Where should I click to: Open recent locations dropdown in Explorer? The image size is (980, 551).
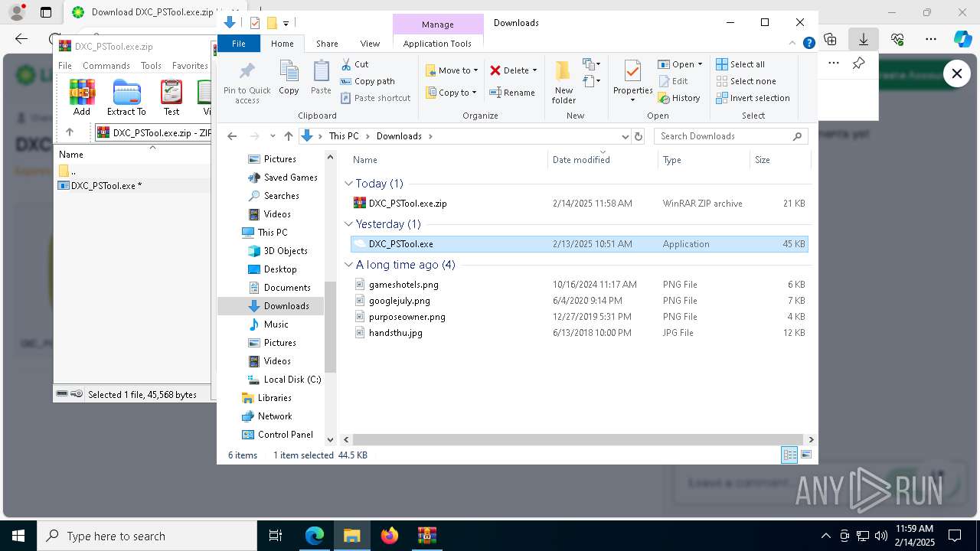273,136
